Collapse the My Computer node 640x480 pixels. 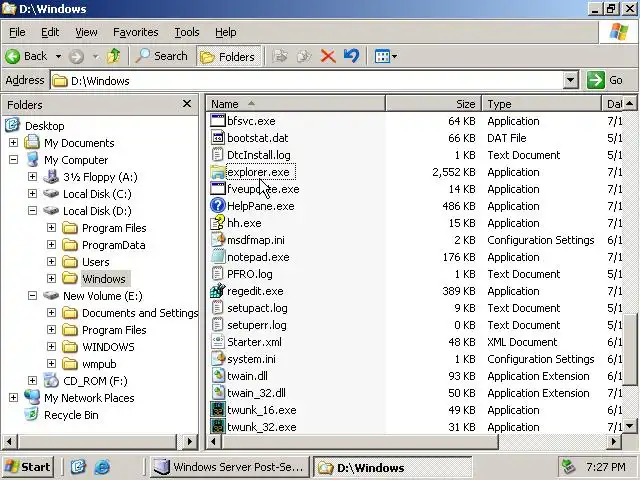(x=13, y=160)
